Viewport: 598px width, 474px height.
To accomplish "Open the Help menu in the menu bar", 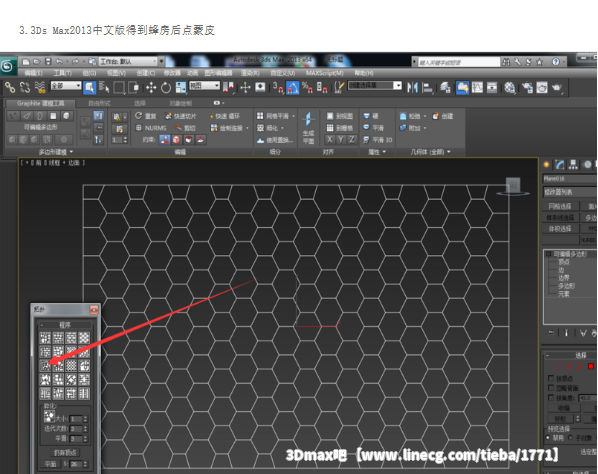I will [x=364, y=73].
